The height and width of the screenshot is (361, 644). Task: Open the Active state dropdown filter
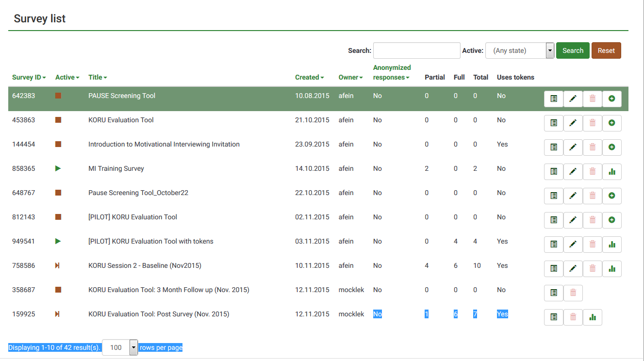click(520, 50)
